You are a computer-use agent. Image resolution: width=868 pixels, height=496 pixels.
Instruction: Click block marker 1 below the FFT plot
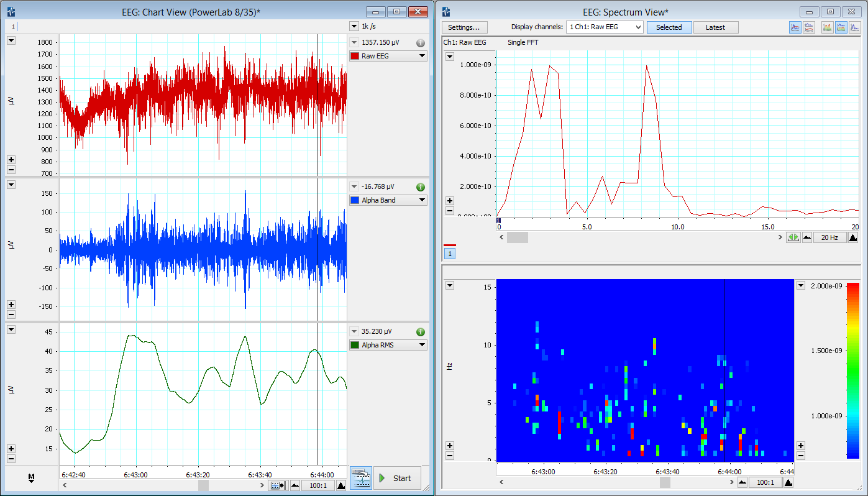(449, 253)
